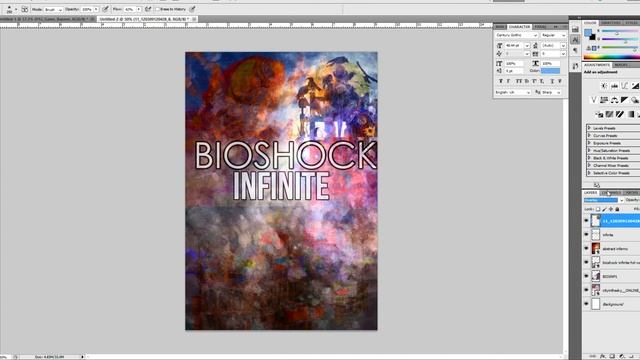Select the Adjustments panel tab
This screenshot has width=640, height=360.
(597, 65)
